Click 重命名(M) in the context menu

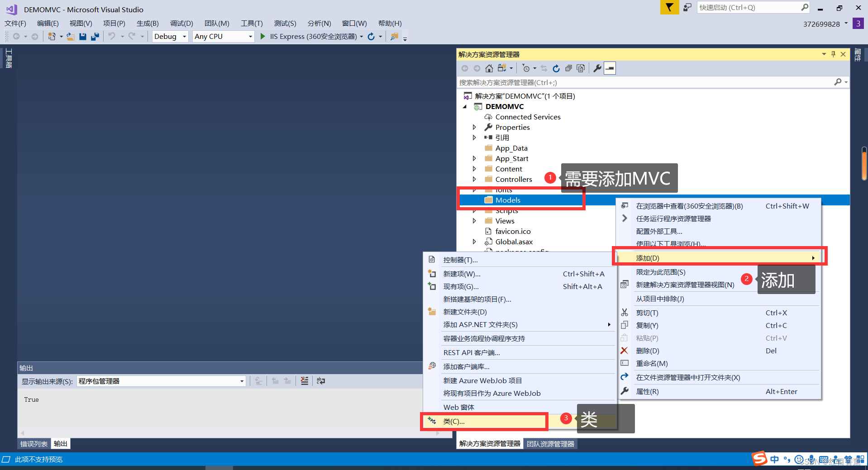719,363
